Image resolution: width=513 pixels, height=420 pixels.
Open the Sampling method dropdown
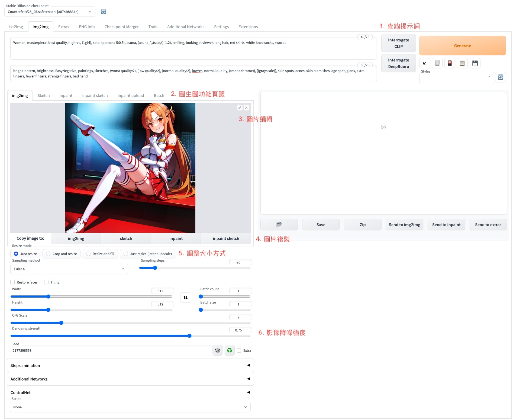(69, 269)
